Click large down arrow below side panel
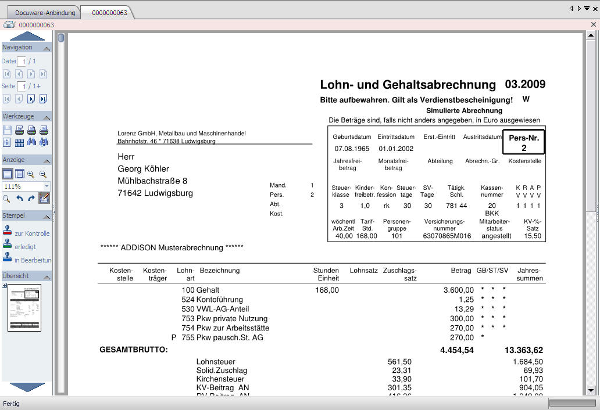Viewport: 600px width, 410px height. pyautogui.click(x=27, y=387)
